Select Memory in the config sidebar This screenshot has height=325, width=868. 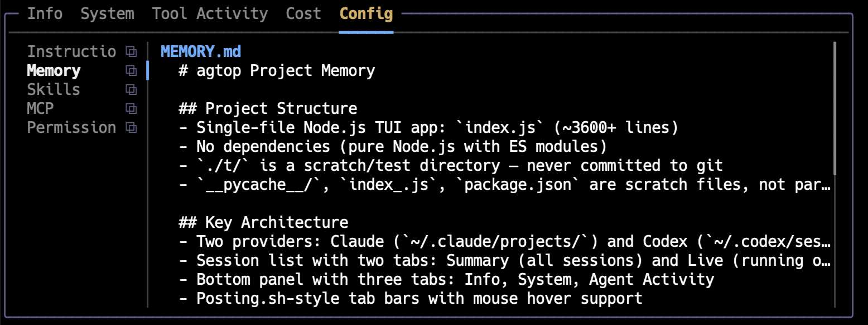tap(54, 70)
